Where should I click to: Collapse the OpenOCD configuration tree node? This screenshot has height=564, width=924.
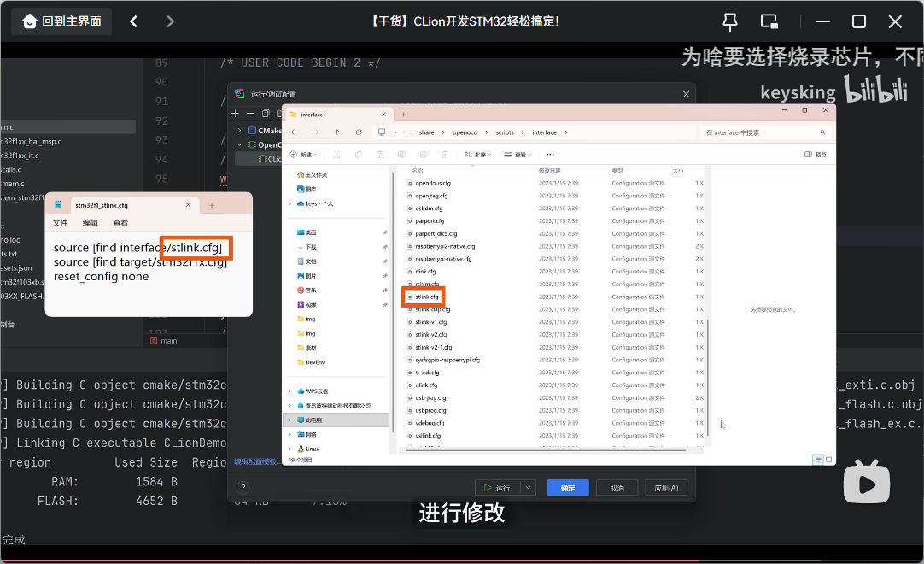tap(239, 144)
